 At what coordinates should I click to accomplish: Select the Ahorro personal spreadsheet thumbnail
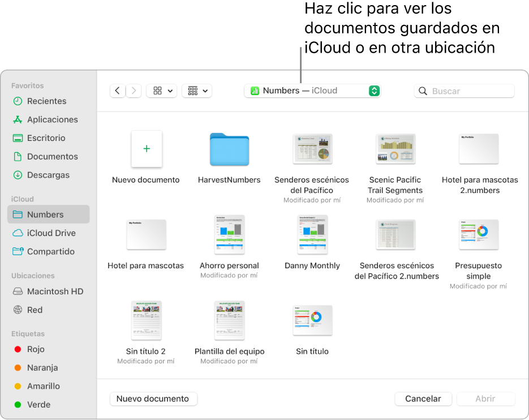click(x=229, y=235)
